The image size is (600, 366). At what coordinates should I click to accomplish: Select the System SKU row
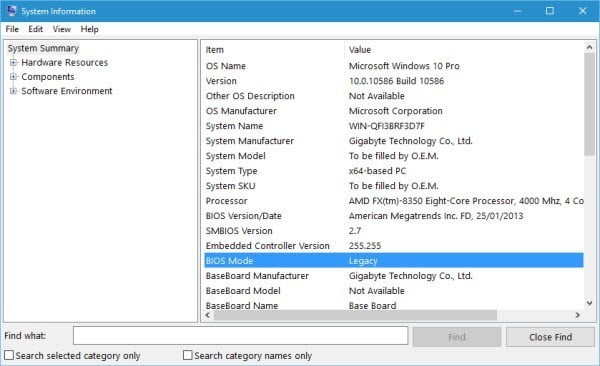[394, 186]
